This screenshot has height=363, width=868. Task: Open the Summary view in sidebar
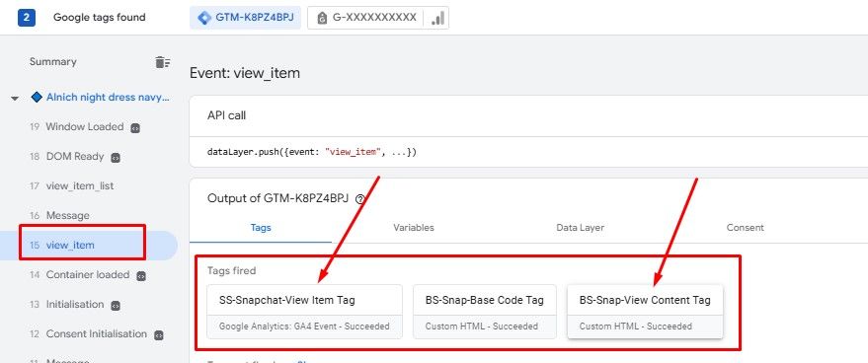pyautogui.click(x=53, y=62)
